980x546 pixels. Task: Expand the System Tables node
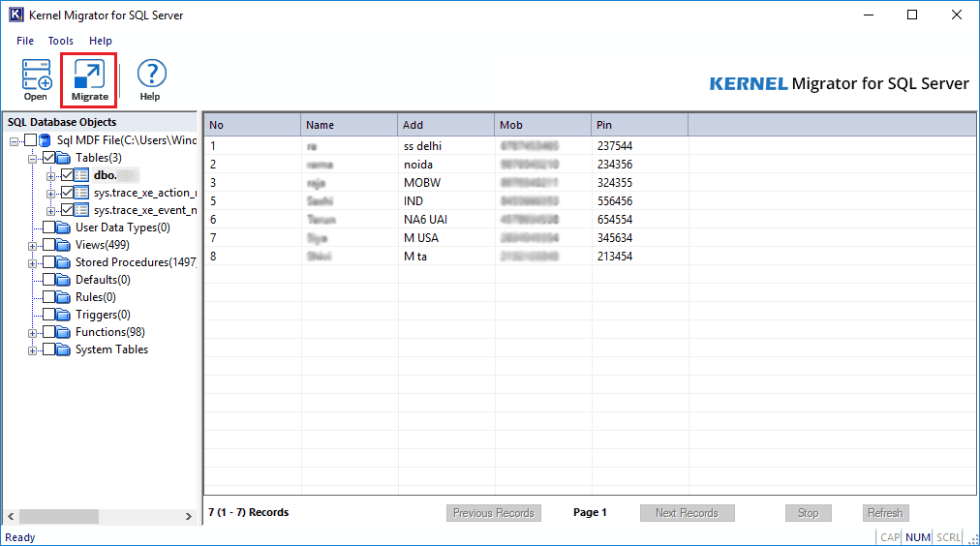tap(33, 351)
